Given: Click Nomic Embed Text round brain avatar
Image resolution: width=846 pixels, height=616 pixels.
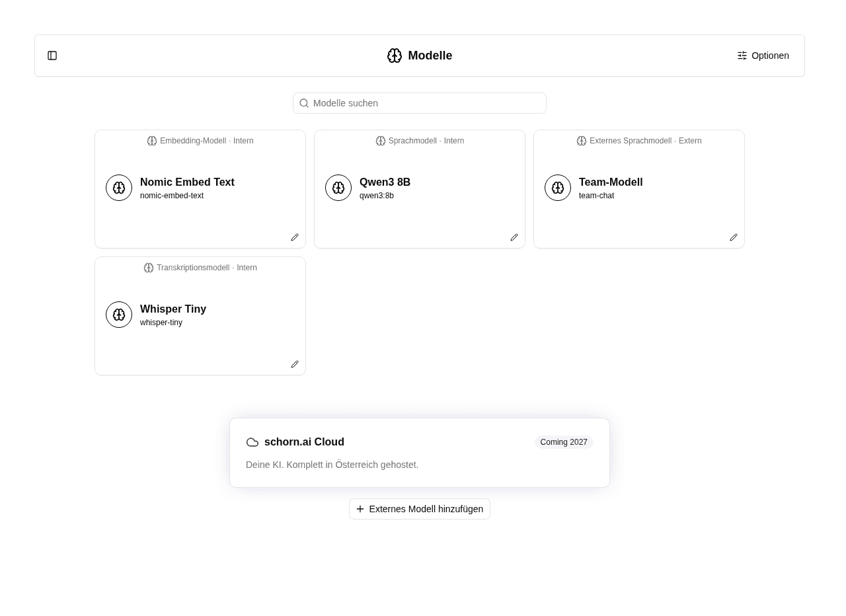Looking at the screenshot, I should (119, 188).
